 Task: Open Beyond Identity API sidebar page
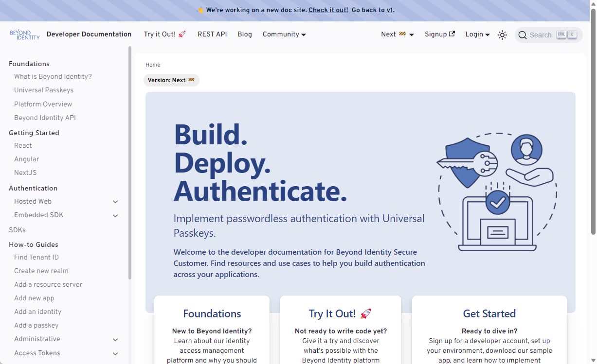click(45, 118)
